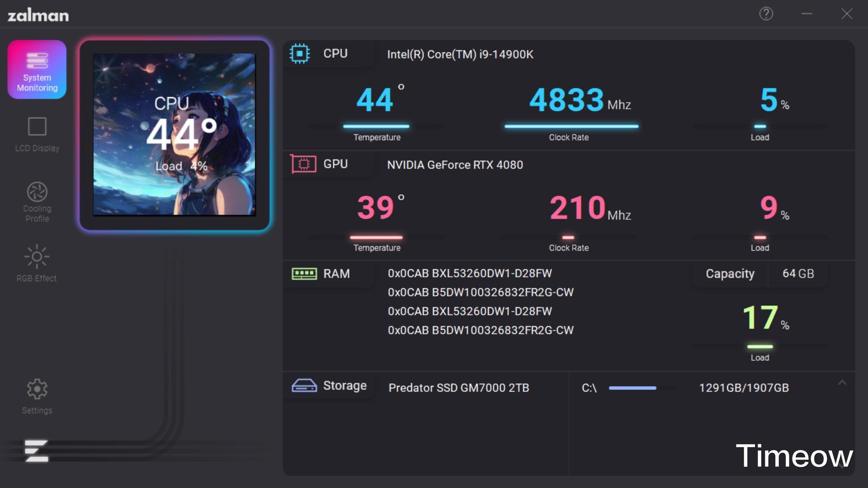This screenshot has width=868, height=488.
Task: Click the Zalman Z emblem at bottom-left
Action: 36,451
